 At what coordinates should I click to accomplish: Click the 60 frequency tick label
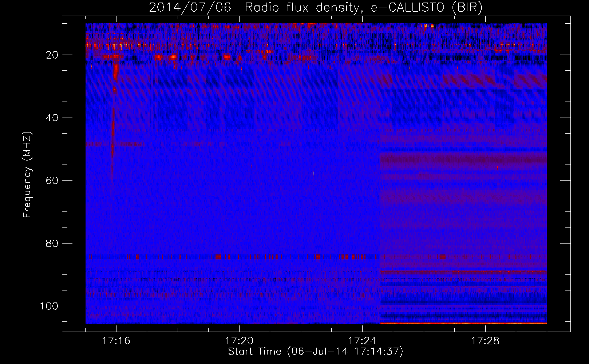pyautogui.click(x=52, y=181)
